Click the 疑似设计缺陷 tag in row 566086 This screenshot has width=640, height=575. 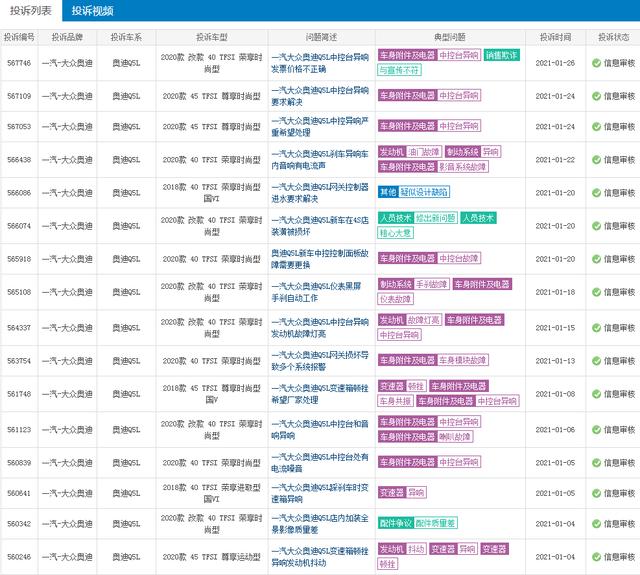tap(424, 192)
